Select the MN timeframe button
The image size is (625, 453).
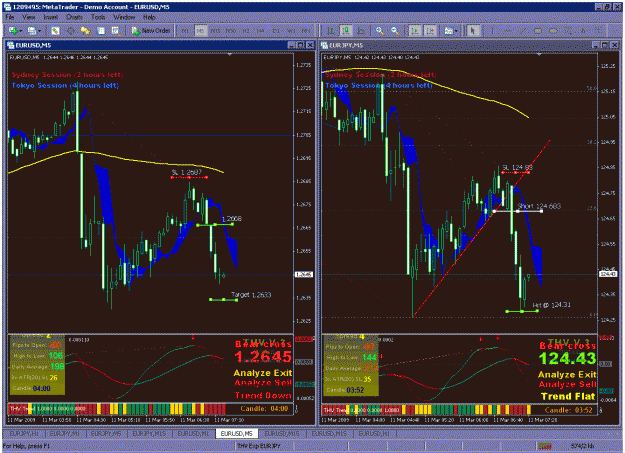point(306,31)
